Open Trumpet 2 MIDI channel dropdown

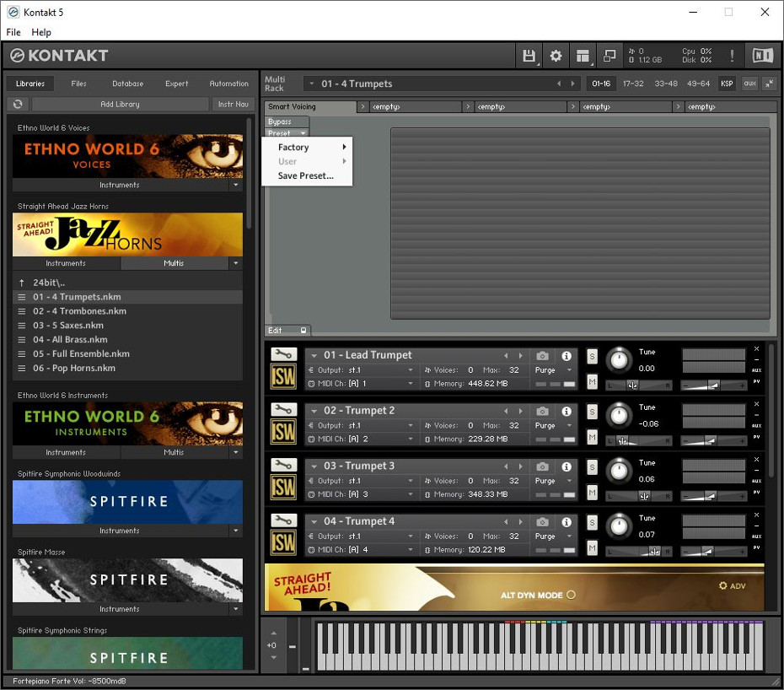pyautogui.click(x=411, y=439)
